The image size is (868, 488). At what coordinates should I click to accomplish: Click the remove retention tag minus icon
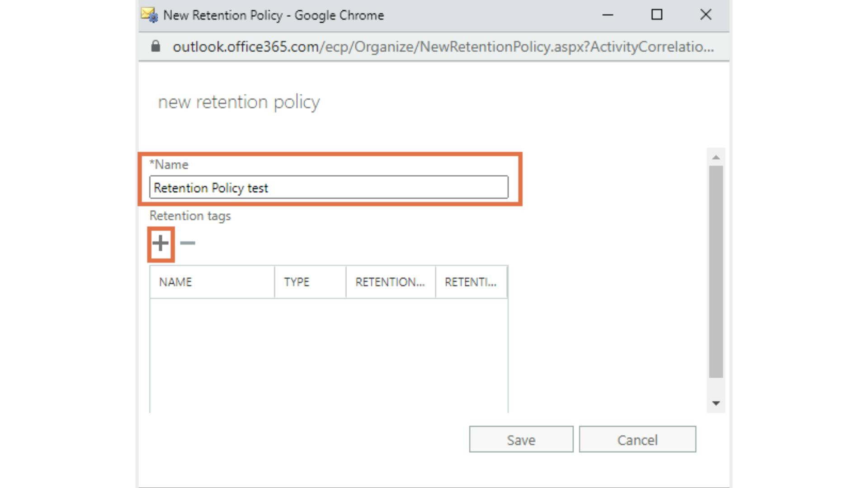pyautogui.click(x=187, y=244)
